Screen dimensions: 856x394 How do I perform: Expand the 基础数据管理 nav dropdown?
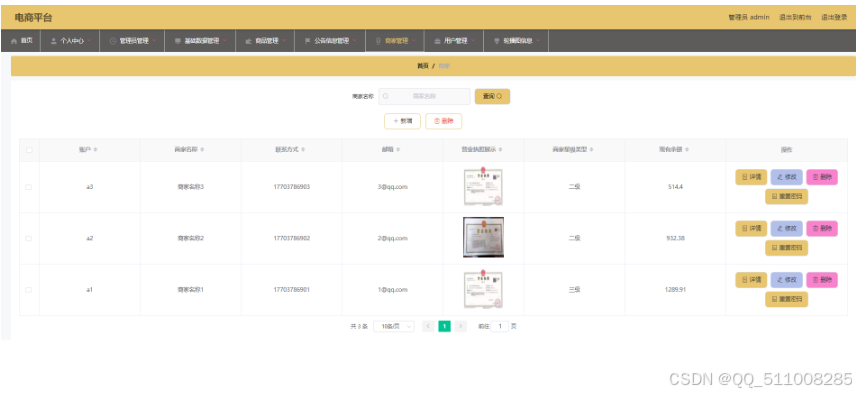point(200,41)
